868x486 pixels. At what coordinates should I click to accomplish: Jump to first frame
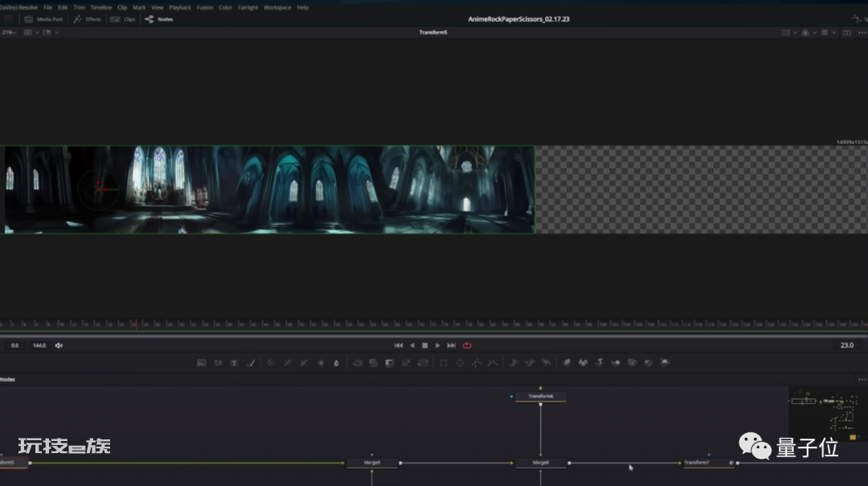click(399, 345)
